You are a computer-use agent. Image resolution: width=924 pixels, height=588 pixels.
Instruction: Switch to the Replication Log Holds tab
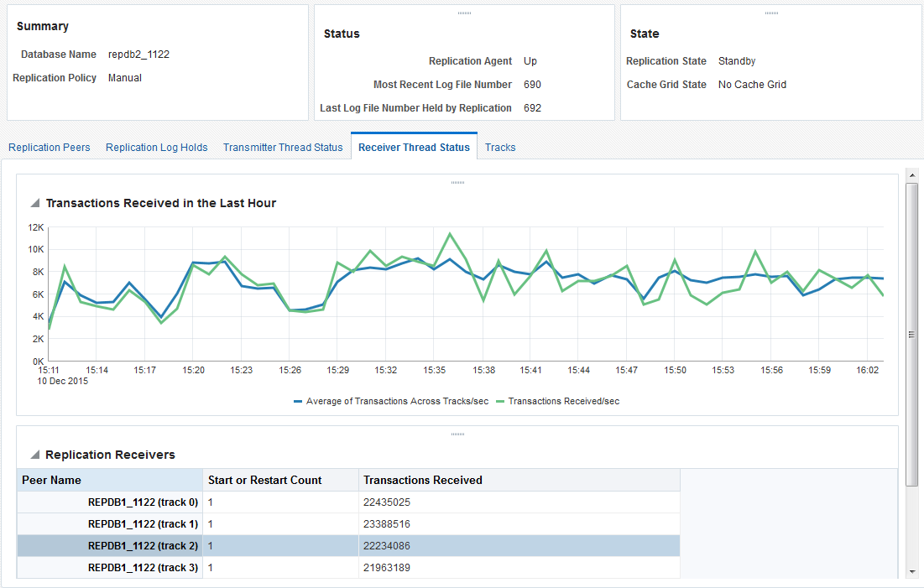tap(156, 148)
